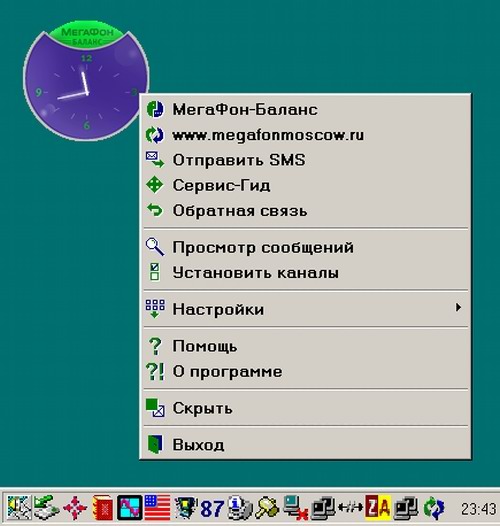Open МегаФон-Баланс menu entry
Viewport: 500px width, 526px height.
coord(305,109)
